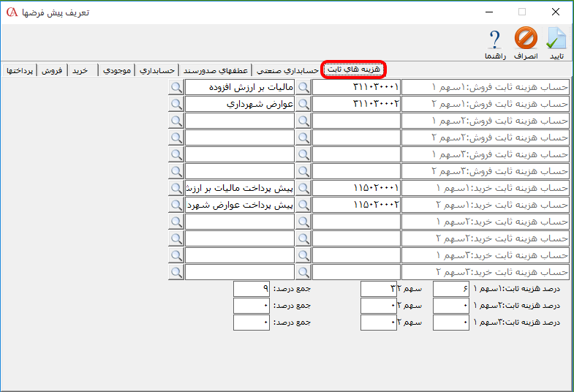Click the empty code field for حساب هزینه ثابت فروش:2 سهم 1
The image size is (574, 392).
tap(356, 121)
